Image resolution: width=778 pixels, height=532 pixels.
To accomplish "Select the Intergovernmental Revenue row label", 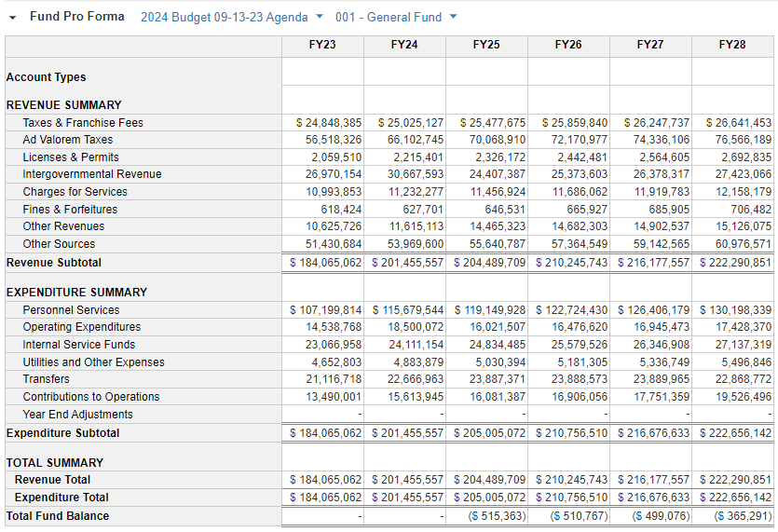I will (x=92, y=174).
